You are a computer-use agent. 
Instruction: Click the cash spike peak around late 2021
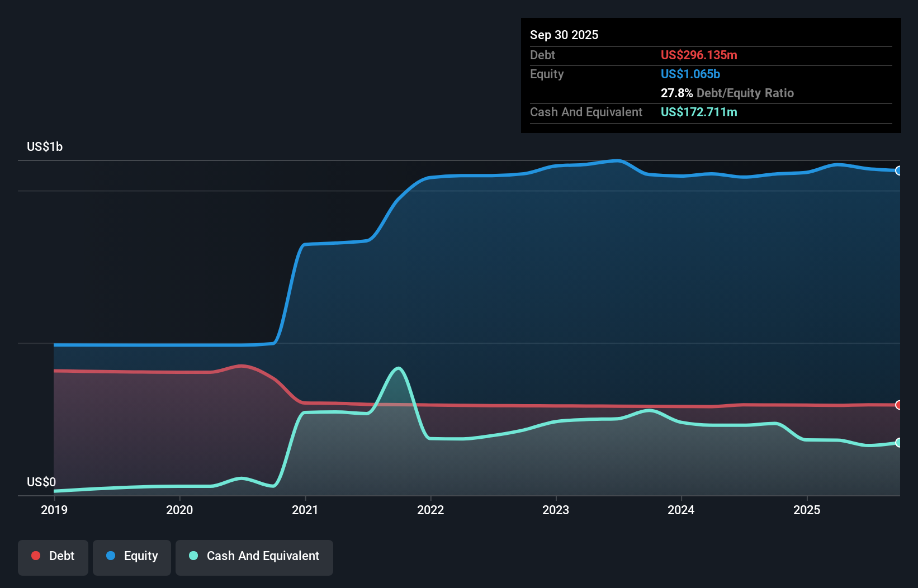pyautogui.click(x=398, y=369)
